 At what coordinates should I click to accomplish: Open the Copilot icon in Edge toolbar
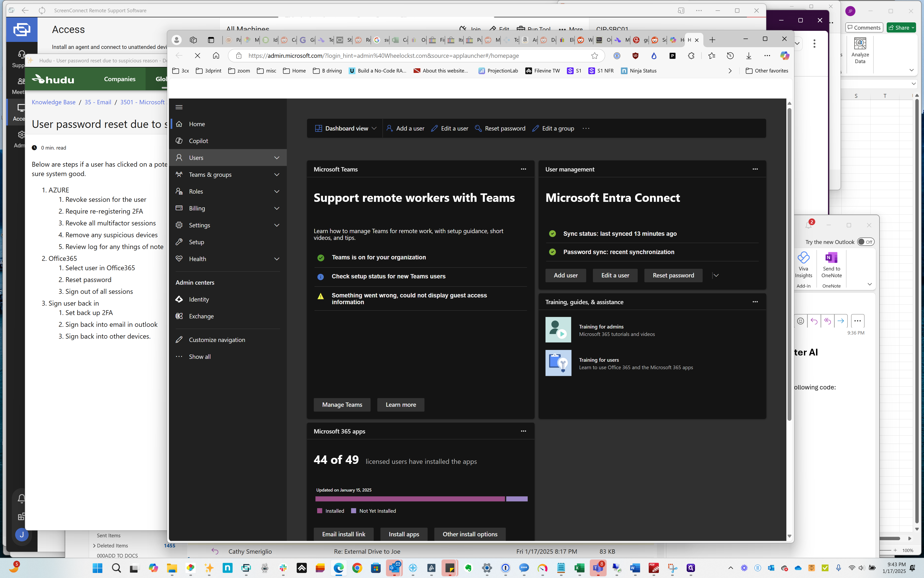tap(785, 56)
